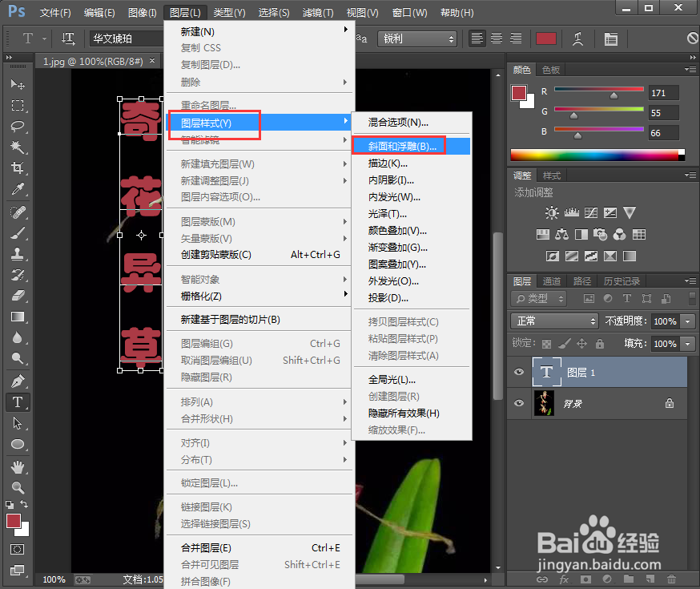
Task: Select the Hand tool
Action: coord(18,467)
